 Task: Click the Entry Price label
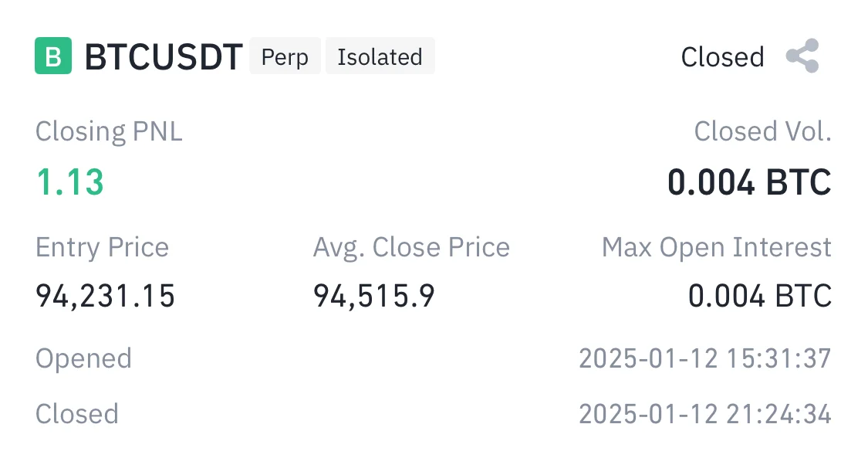(x=102, y=247)
